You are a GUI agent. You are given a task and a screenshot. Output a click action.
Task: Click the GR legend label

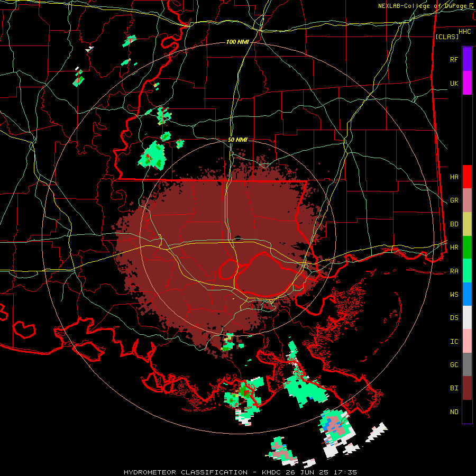(454, 200)
